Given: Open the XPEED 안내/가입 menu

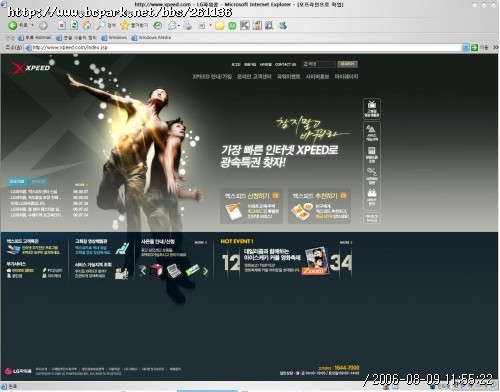Looking at the screenshot, I should pos(212,77).
